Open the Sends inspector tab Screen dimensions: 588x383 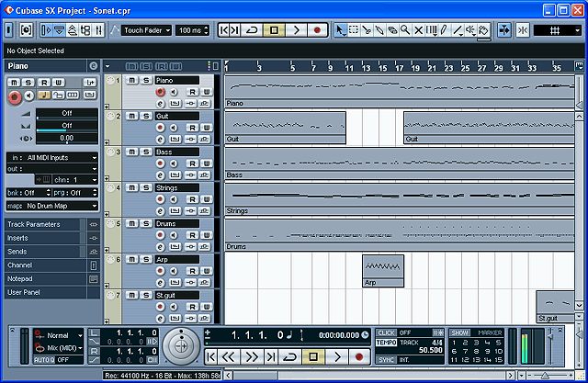point(52,252)
